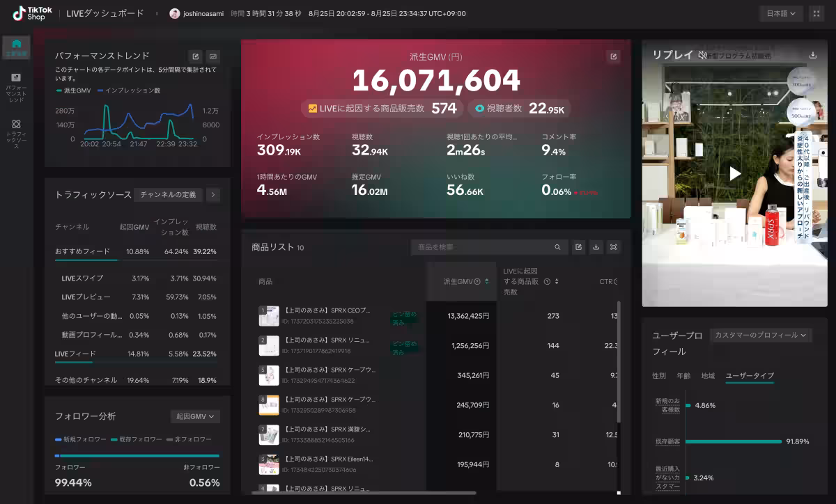Toggle the 非フォロワー legend item

click(x=188, y=439)
